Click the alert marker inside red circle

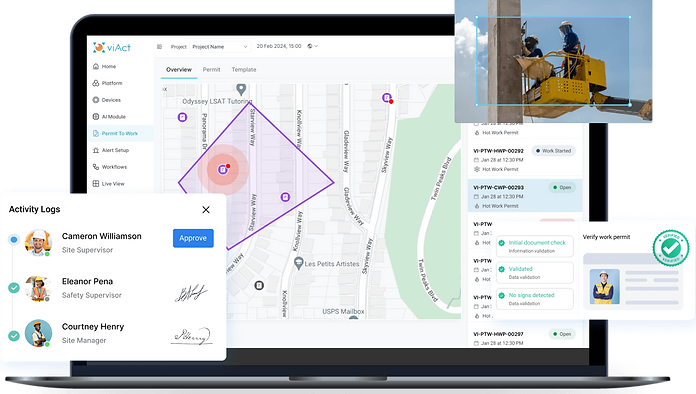pos(223,169)
